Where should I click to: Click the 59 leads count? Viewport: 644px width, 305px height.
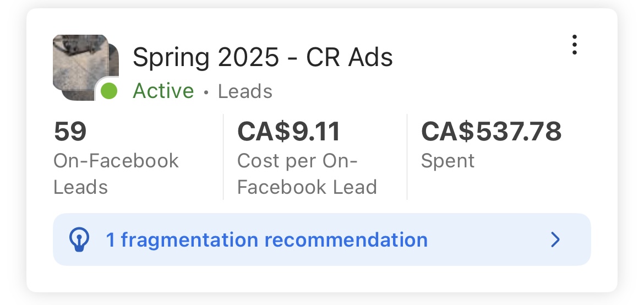(x=70, y=132)
